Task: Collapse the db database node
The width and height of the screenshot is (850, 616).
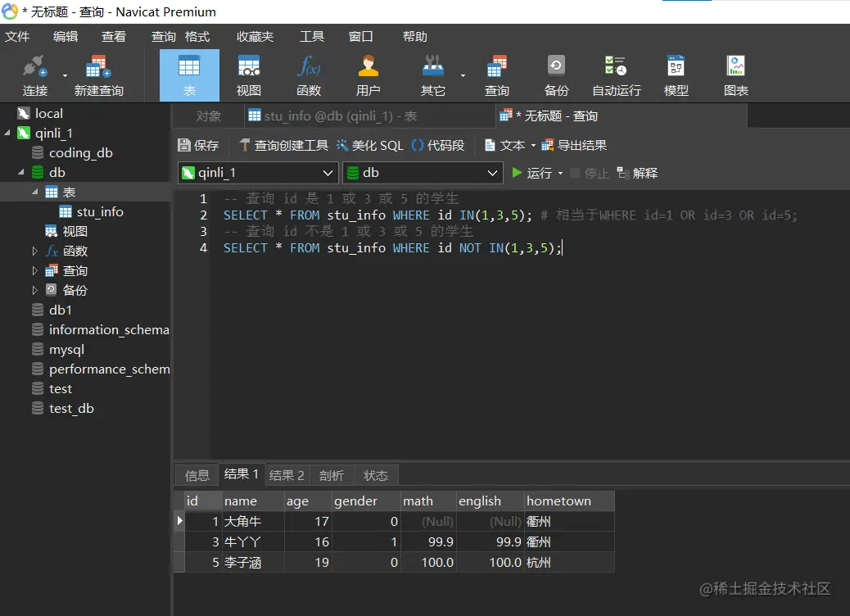Action: 21,173
